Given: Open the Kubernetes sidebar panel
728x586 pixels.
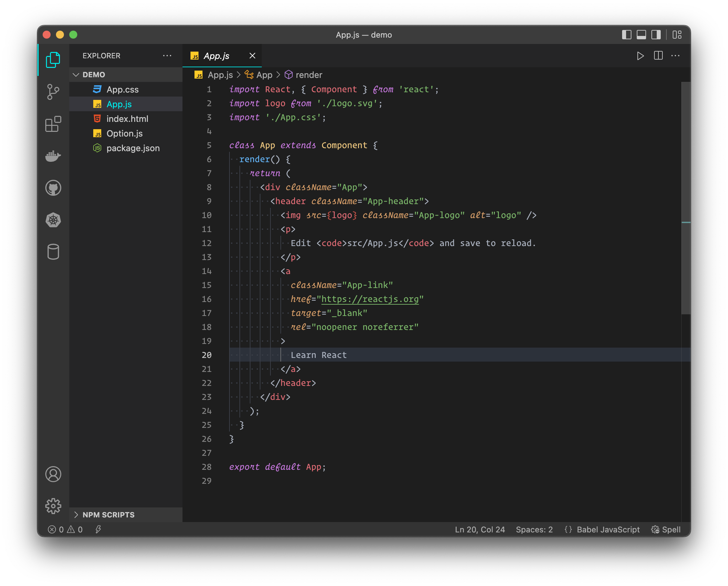Looking at the screenshot, I should tap(53, 220).
